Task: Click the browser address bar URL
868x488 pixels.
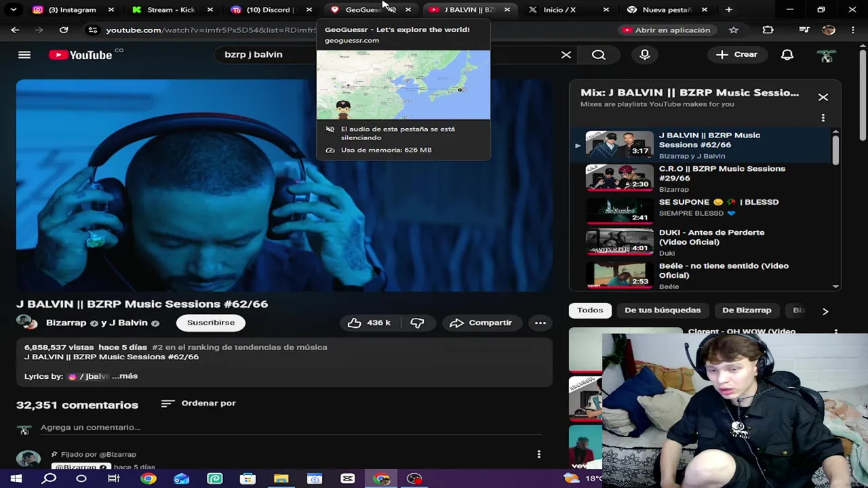Action: point(211,30)
